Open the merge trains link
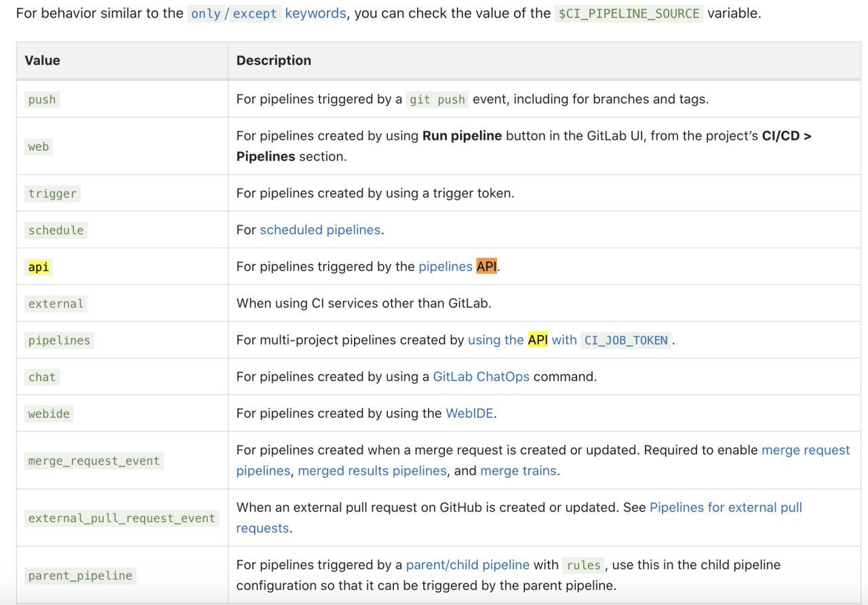 [518, 471]
